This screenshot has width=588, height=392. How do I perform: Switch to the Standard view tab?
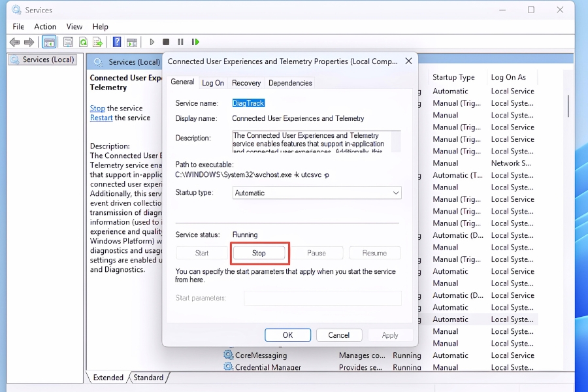click(148, 378)
